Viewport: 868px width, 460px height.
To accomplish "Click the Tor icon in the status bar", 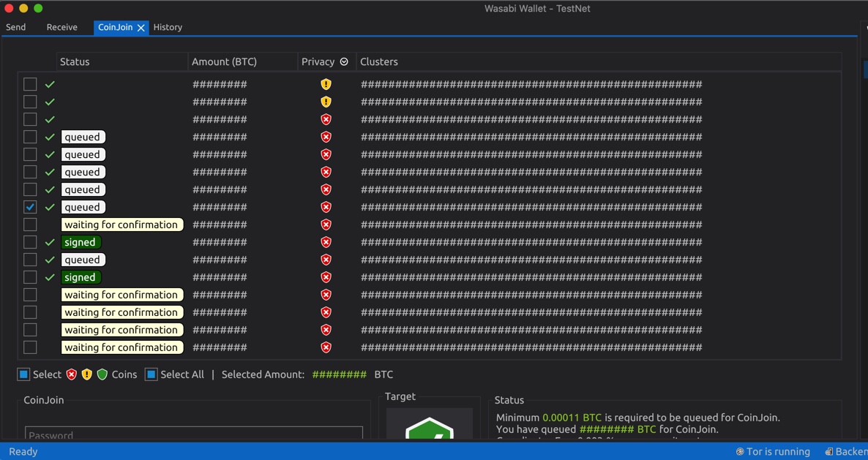I will (x=740, y=452).
